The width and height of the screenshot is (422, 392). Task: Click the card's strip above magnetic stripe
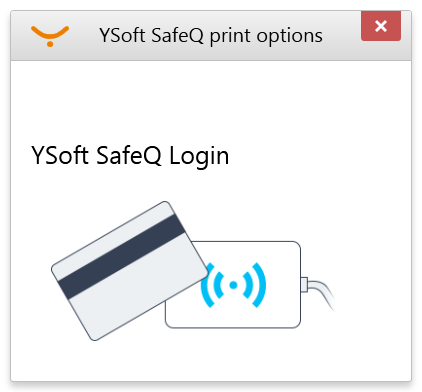tap(114, 237)
